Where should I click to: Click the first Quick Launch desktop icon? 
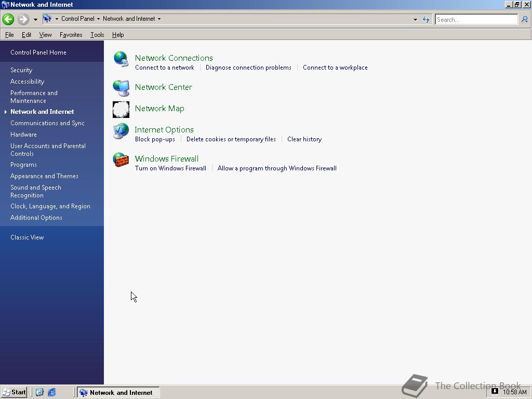tap(39, 392)
